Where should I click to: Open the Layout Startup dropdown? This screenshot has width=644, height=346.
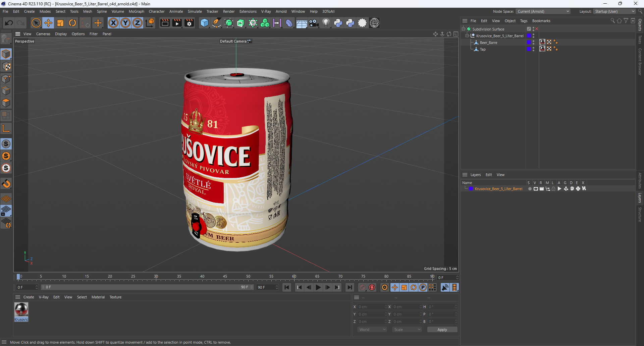[614, 11]
